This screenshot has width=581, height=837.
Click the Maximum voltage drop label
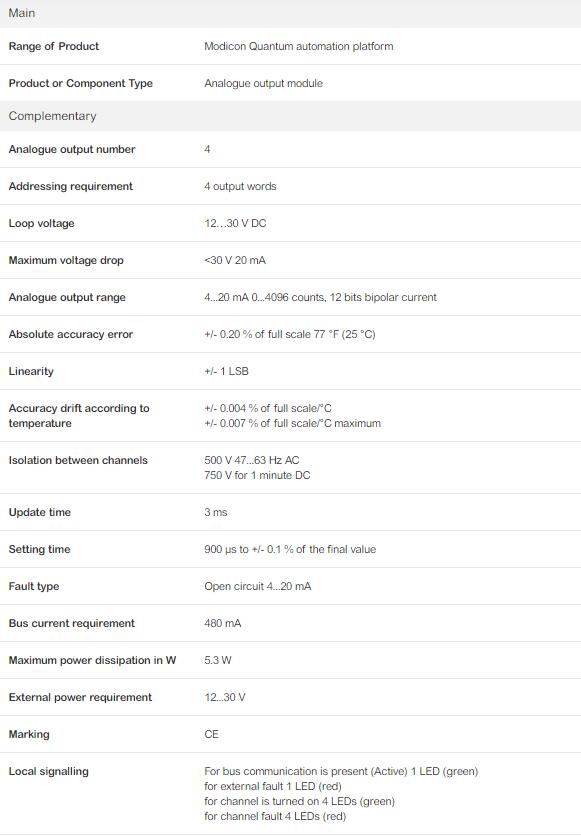coord(66,260)
